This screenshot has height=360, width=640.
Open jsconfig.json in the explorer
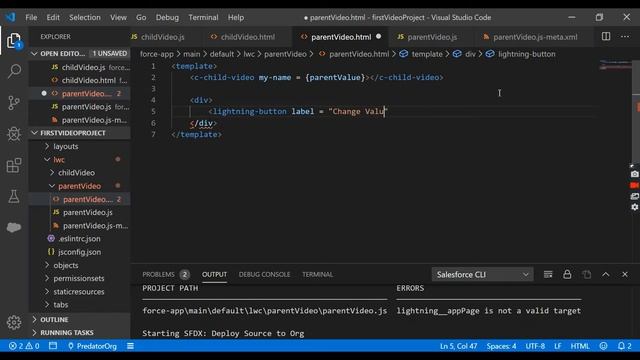(79, 252)
